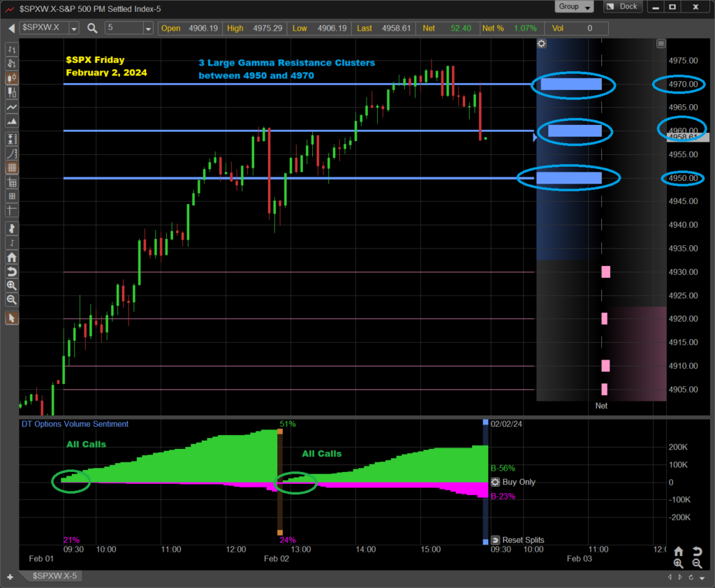This screenshot has height=588, width=715.
Task: Open the interval dropdown showing 5
Action: (148, 28)
